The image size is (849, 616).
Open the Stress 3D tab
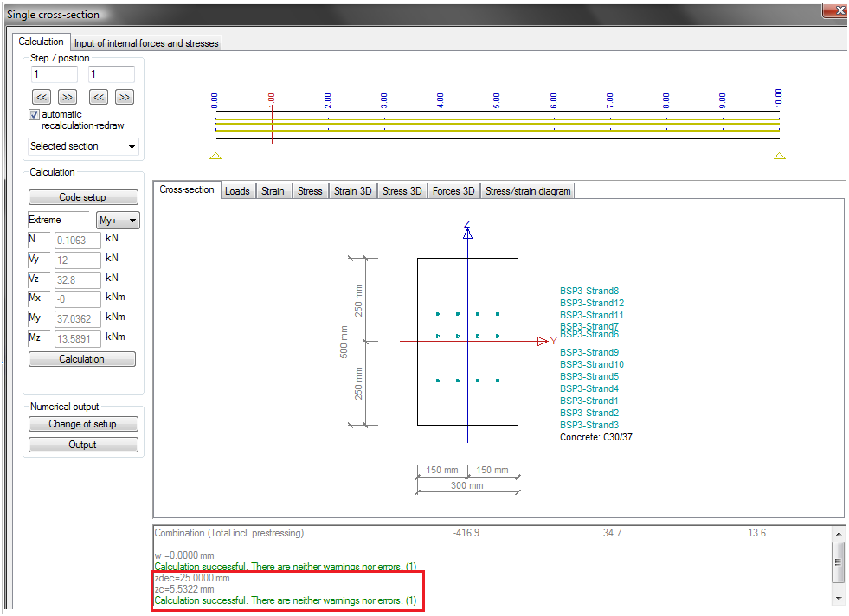coord(402,191)
